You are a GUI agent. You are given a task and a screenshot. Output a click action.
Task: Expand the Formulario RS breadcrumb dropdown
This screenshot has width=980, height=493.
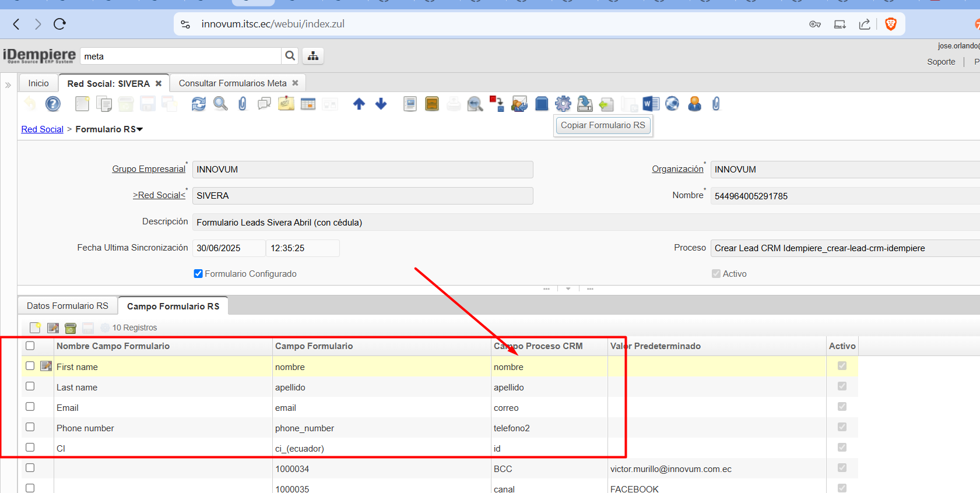point(139,129)
